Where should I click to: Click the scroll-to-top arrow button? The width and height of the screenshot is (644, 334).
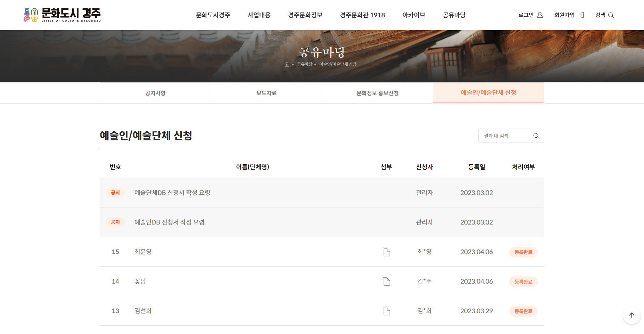(631, 315)
